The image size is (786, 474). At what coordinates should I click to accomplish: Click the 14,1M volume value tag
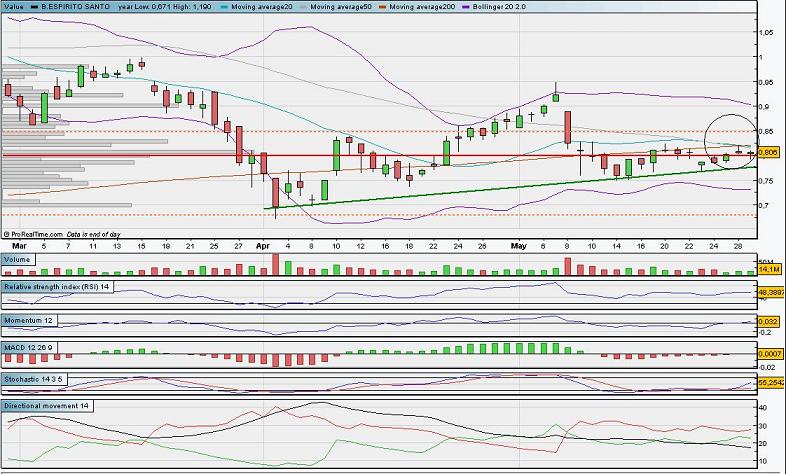point(769,270)
